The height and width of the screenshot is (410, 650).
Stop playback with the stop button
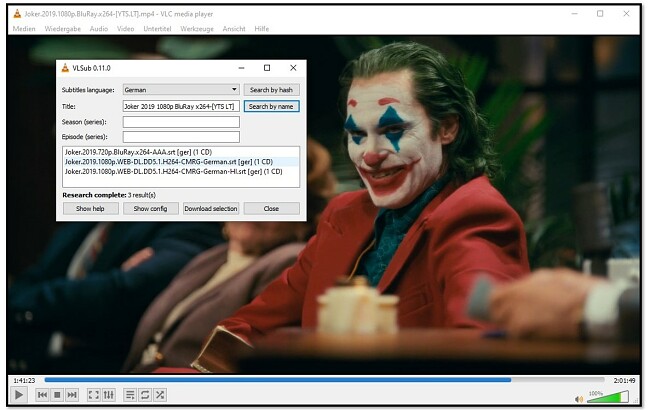tap(57, 395)
